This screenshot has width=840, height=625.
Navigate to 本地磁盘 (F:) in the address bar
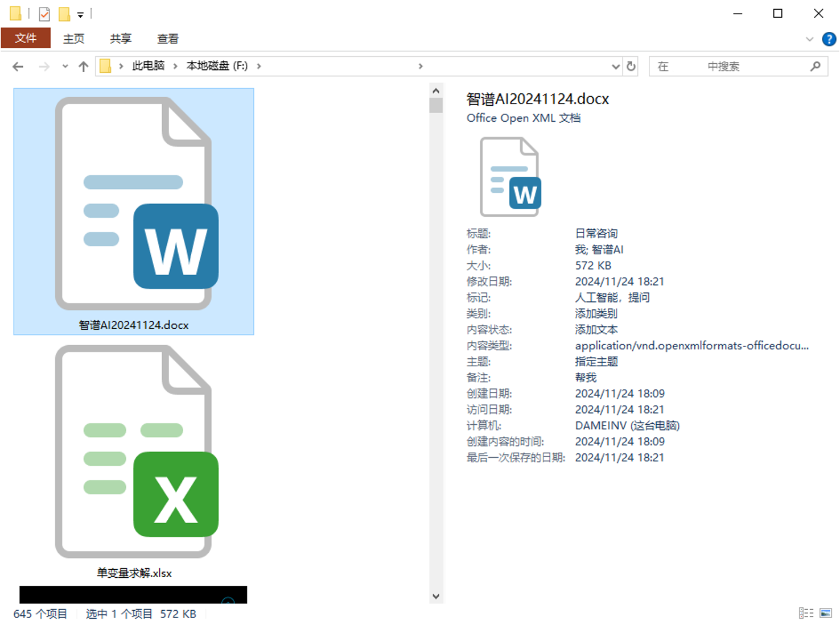coord(217,66)
